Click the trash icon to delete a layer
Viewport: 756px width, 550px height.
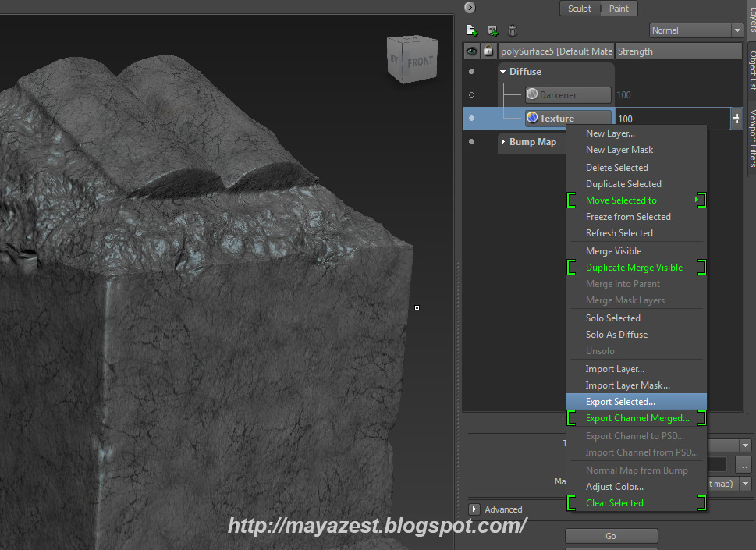coord(512,30)
